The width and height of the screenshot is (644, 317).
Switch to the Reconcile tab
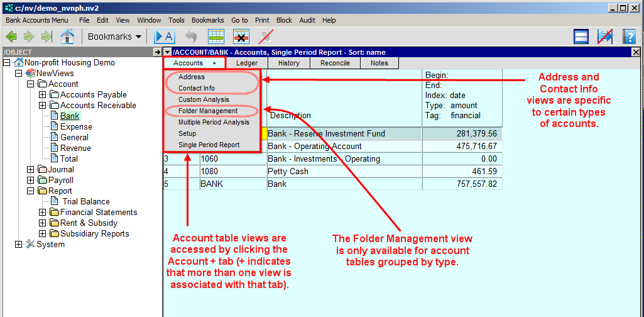coord(335,63)
